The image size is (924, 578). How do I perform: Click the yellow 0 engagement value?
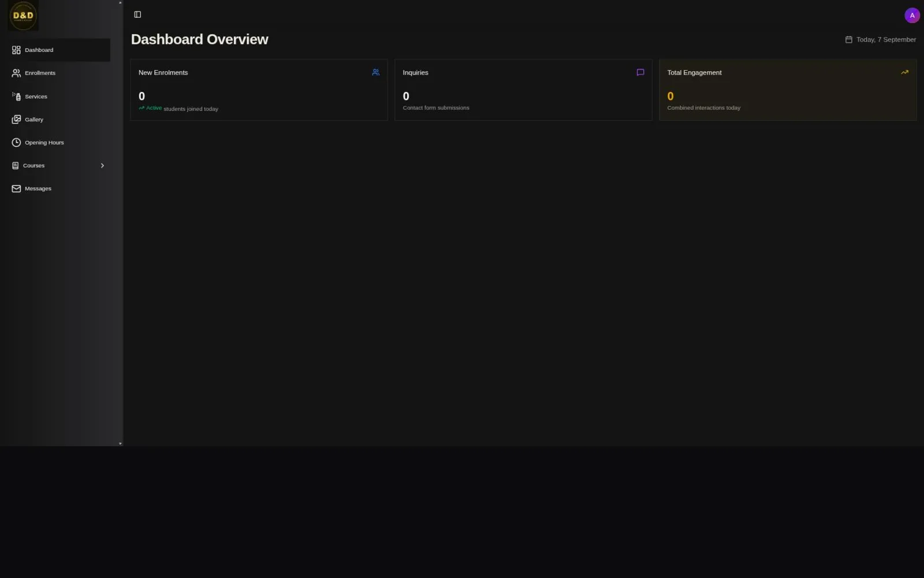click(670, 97)
